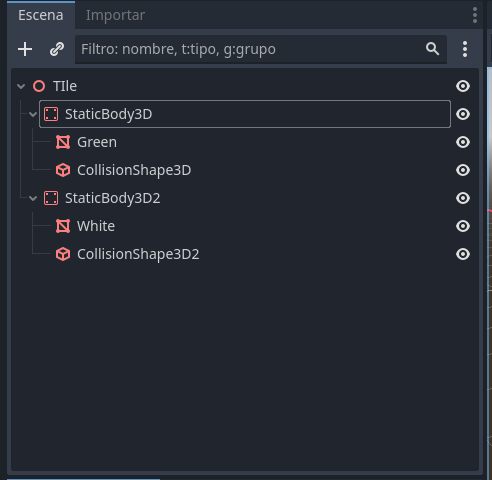Click the search magnifier icon in filter
Image resolution: width=492 pixels, height=480 pixels.
point(432,49)
